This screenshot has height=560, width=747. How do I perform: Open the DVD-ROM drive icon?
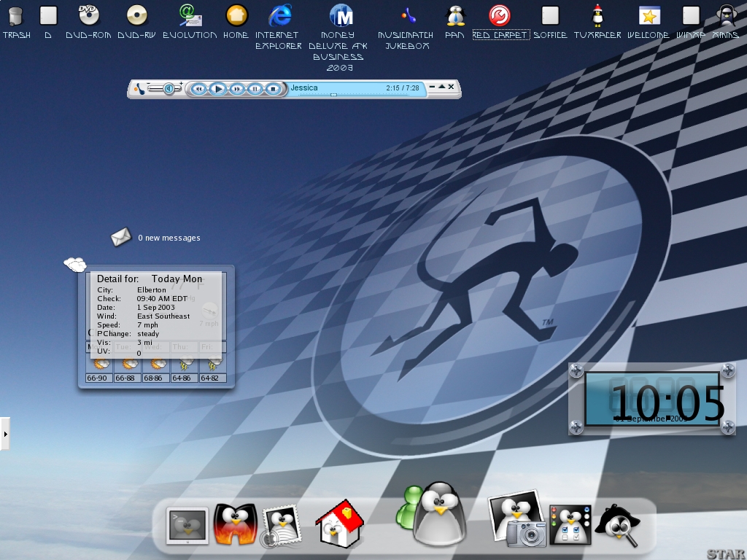pos(88,15)
